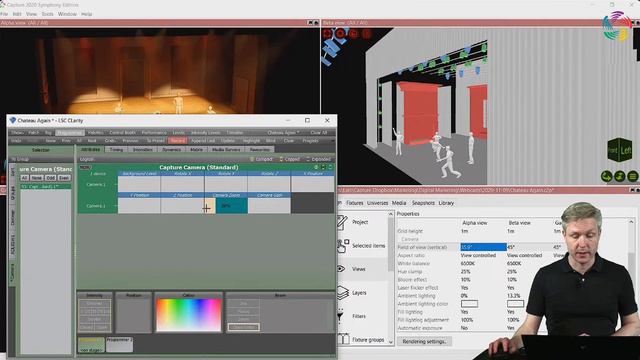Click the Rendering settings button
Image resolution: width=640 pixels, height=360 pixels.
click(424, 341)
